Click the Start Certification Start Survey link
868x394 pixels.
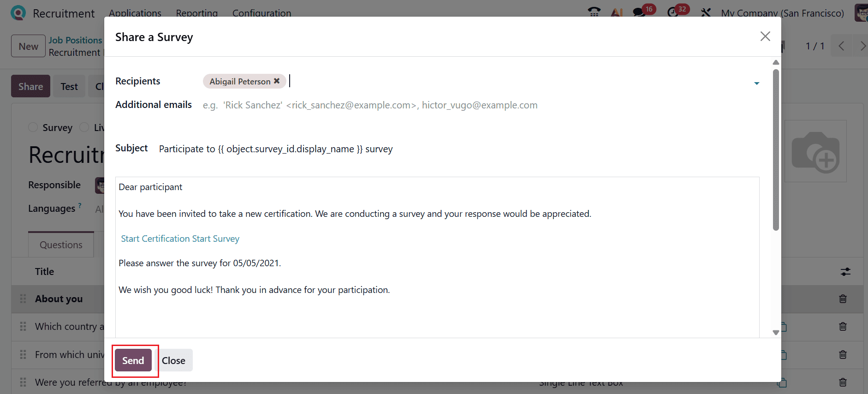click(x=180, y=239)
